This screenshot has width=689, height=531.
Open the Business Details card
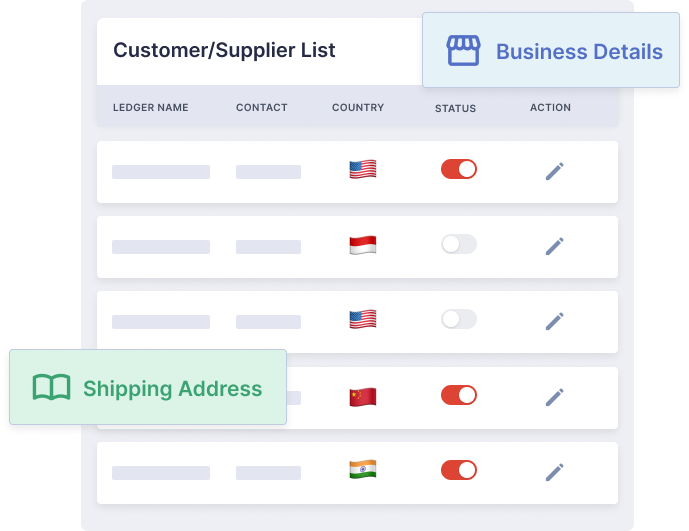pyautogui.click(x=551, y=50)
